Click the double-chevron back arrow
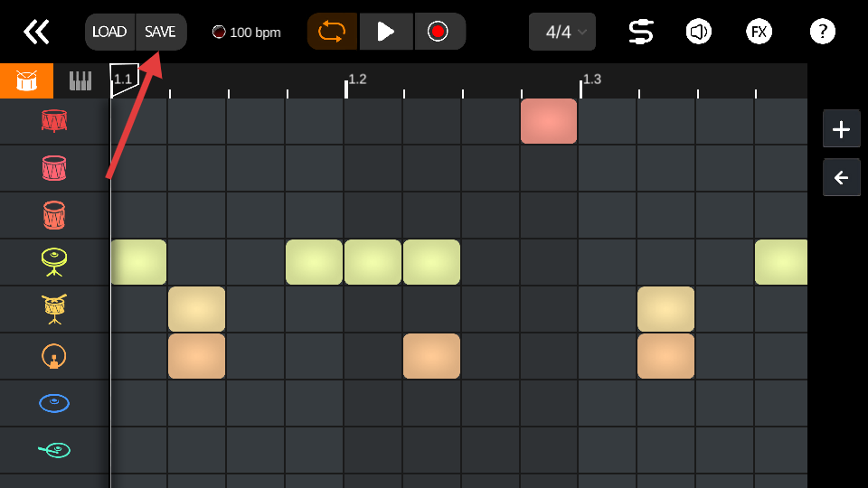 36,32
